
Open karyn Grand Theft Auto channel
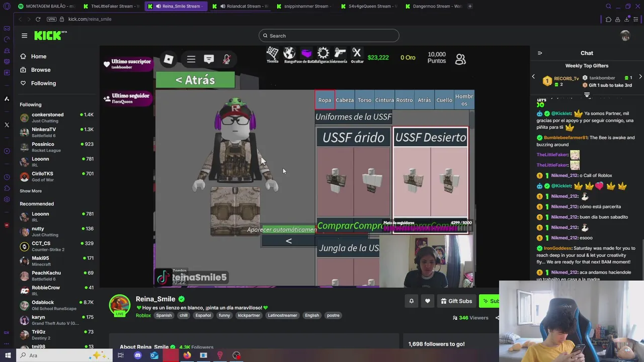click(x=57, y=320)
